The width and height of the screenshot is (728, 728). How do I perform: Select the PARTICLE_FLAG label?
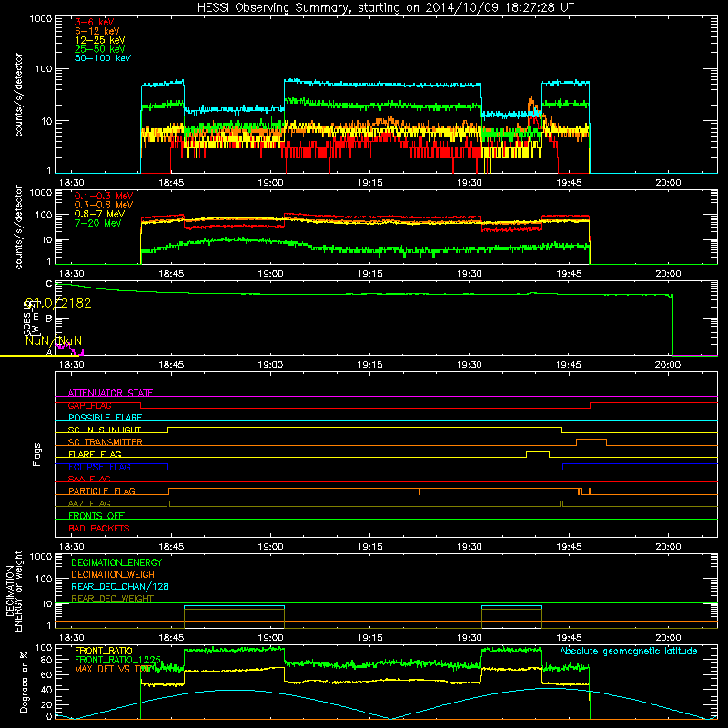tap(102, 490)
